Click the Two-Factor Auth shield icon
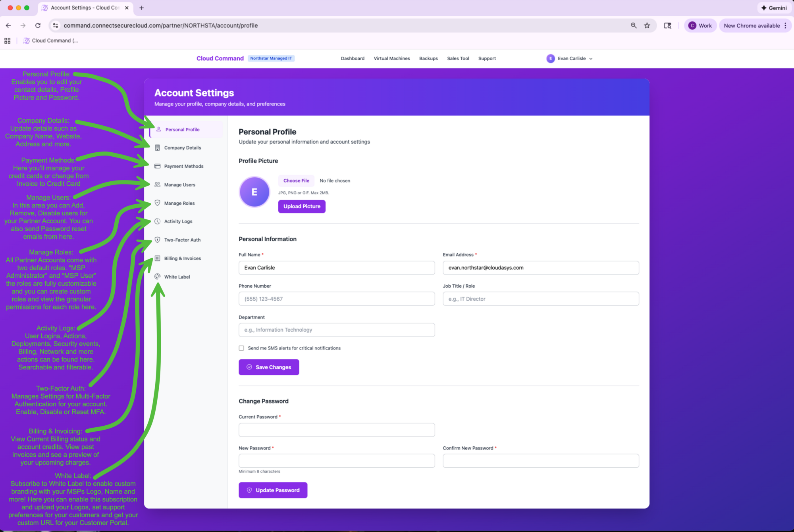 (157, 240)
